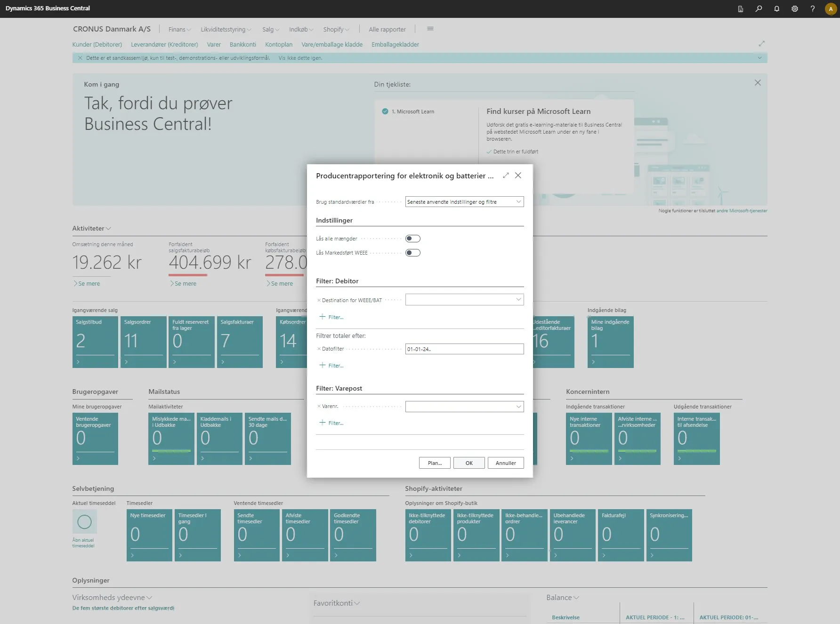This screenshot has height=624, width=840.
Task: Remove the Varenr. filter field
Action: (x=319, y=406)
